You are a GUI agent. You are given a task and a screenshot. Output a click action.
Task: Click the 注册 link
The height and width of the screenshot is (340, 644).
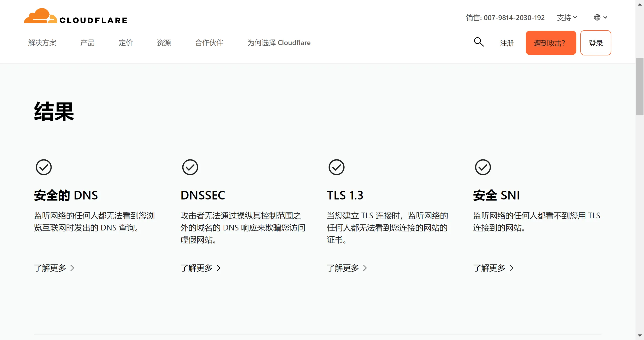(507, 43)
